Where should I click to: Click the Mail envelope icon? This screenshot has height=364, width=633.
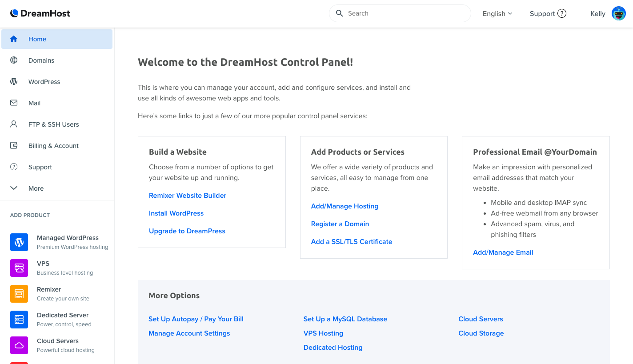point(14,103)
